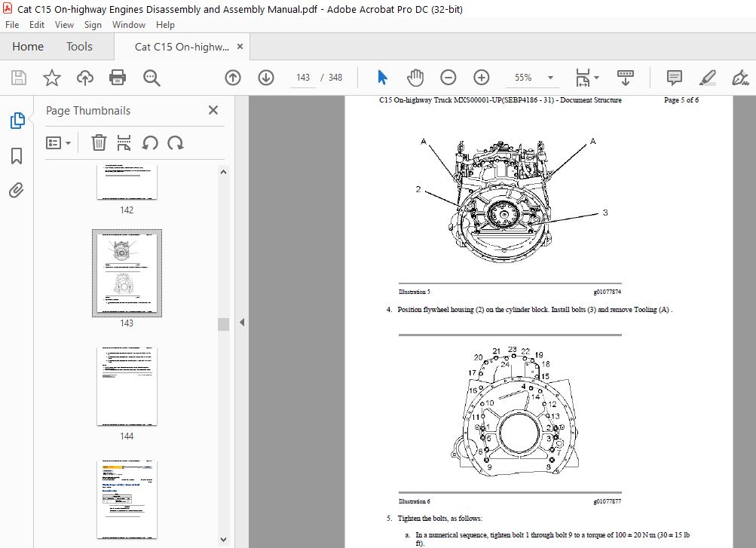Open the Edit menu
Image resolution: width=756 pixels, height=548 pixels.
[x=37, y=25]
